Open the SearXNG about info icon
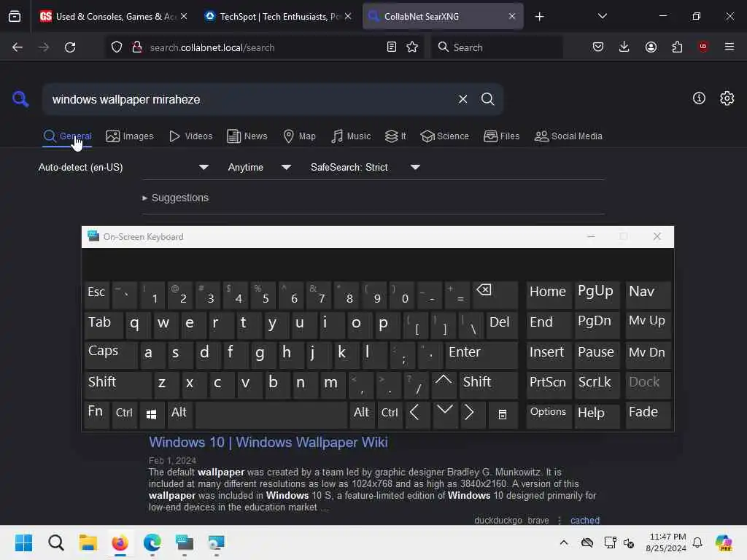 699,98
